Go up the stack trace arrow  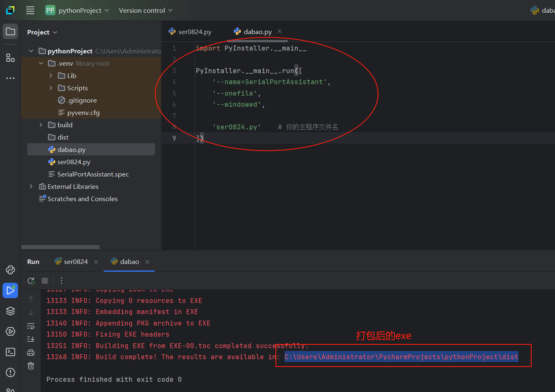tap(31, 299)
